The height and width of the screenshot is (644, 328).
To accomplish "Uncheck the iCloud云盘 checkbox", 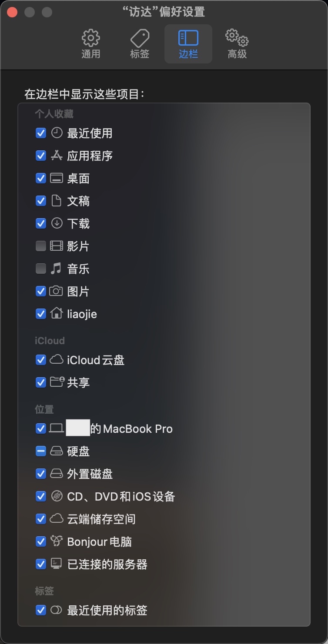I will pyautogui.click(x=41, y=360).
